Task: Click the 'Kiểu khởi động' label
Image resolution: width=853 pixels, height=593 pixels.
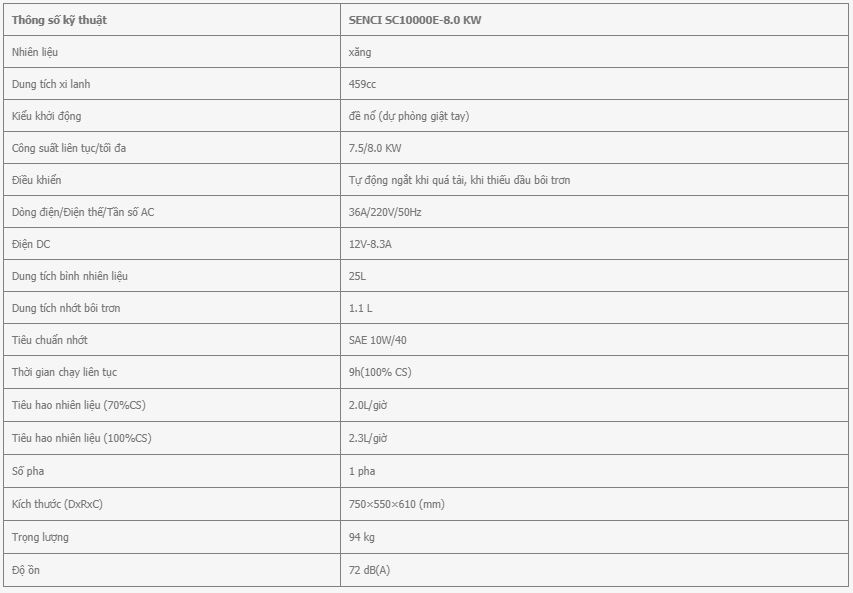Action: tap(46, 116)
